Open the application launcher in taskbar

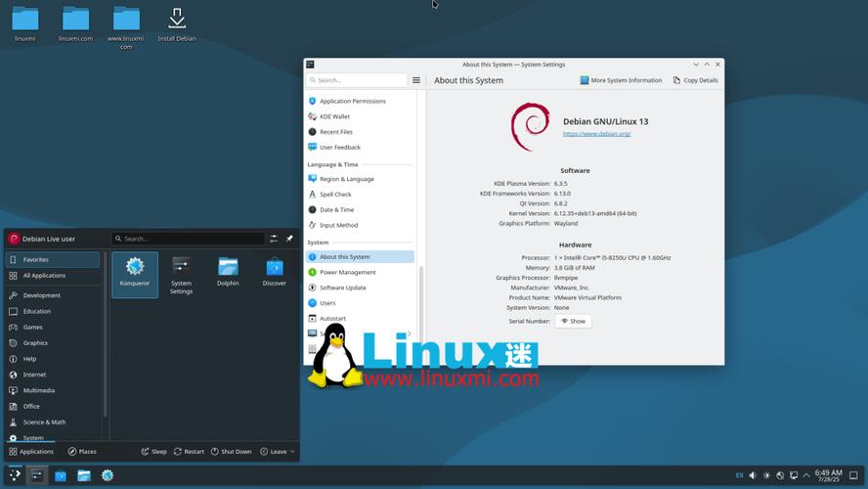[x=15, y=475]
